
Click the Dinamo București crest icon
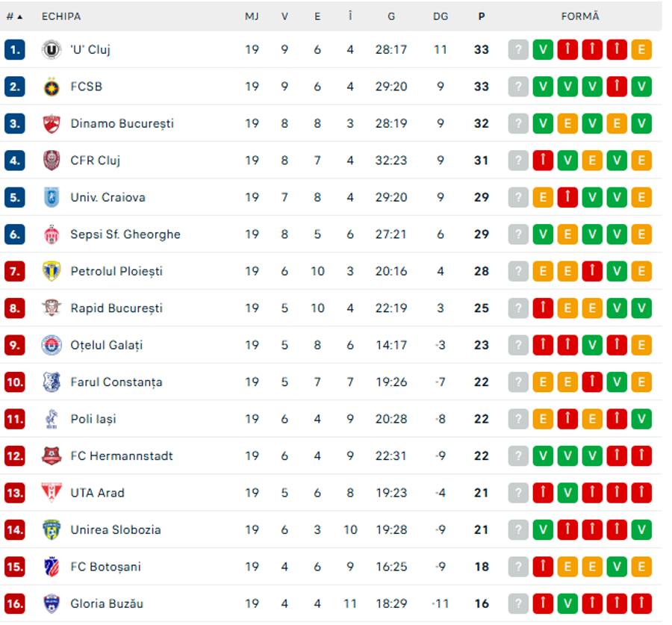point(52,124)
